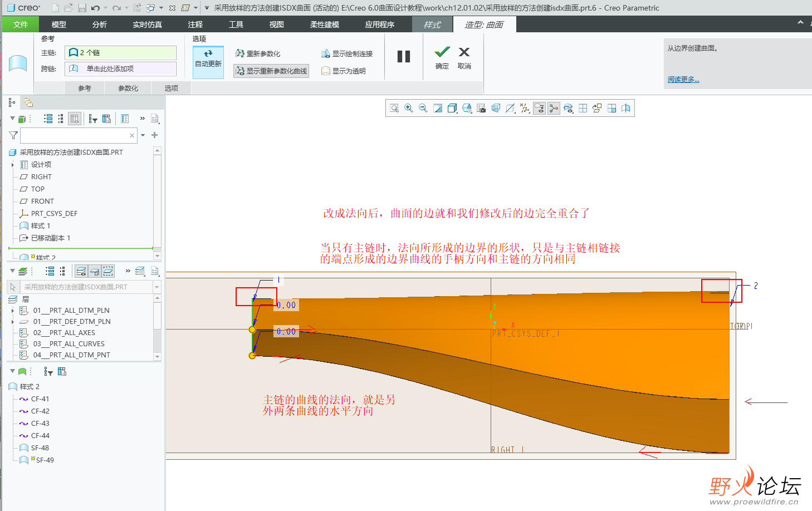
Task: Switch to the 模型 ribbon tab
Action: click(x=59, y=24)
